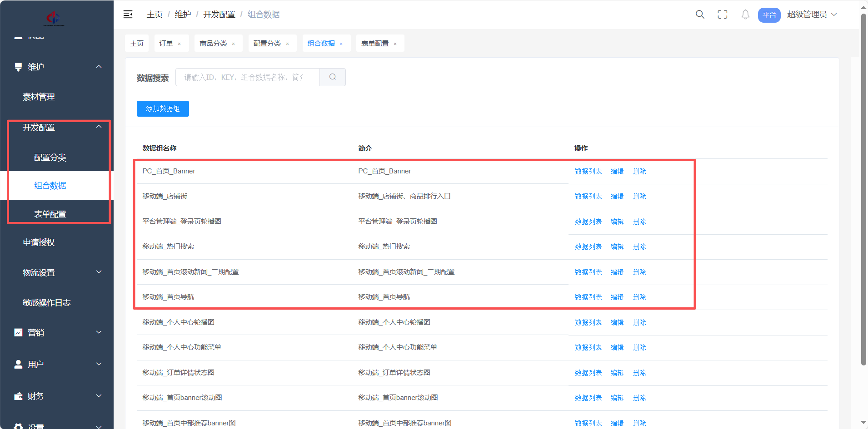Open 素材管理 in the sidebar
This screenshot has height=429, width=868.
click(39, 97)
